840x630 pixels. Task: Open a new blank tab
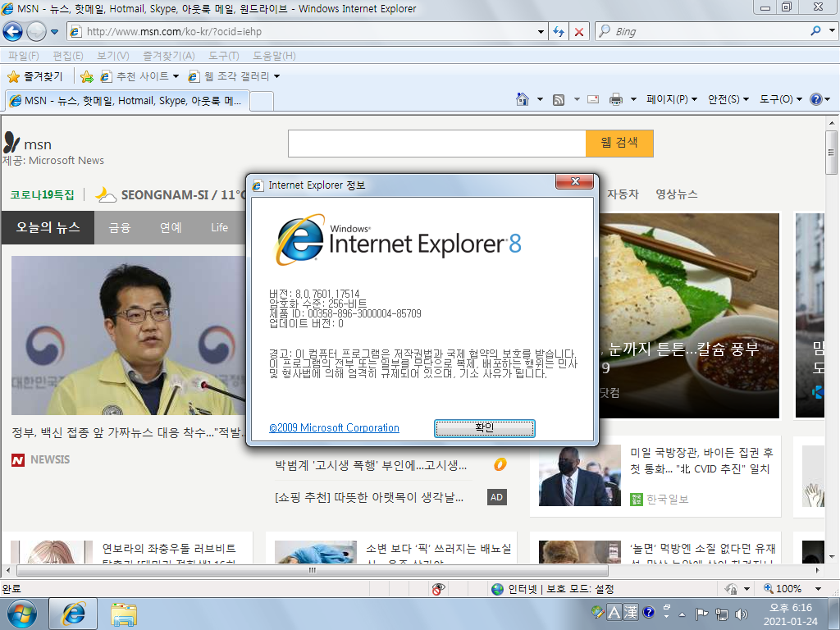click(262, 101)
